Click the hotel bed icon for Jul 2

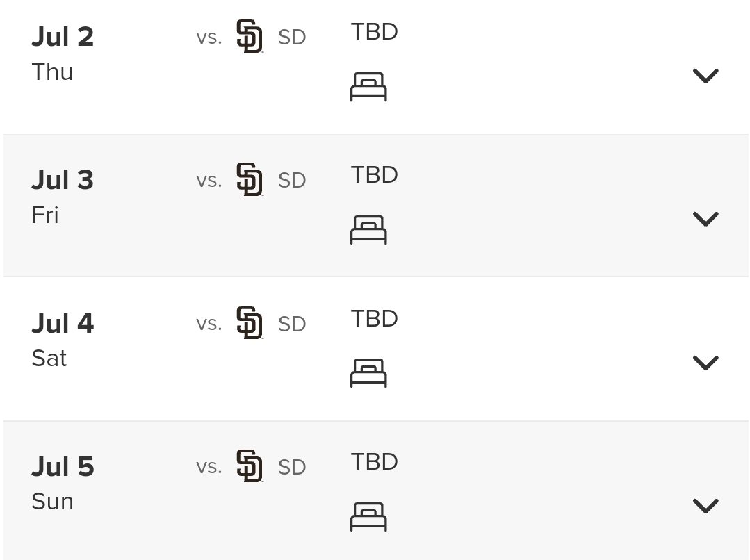[x=368, y=87]
